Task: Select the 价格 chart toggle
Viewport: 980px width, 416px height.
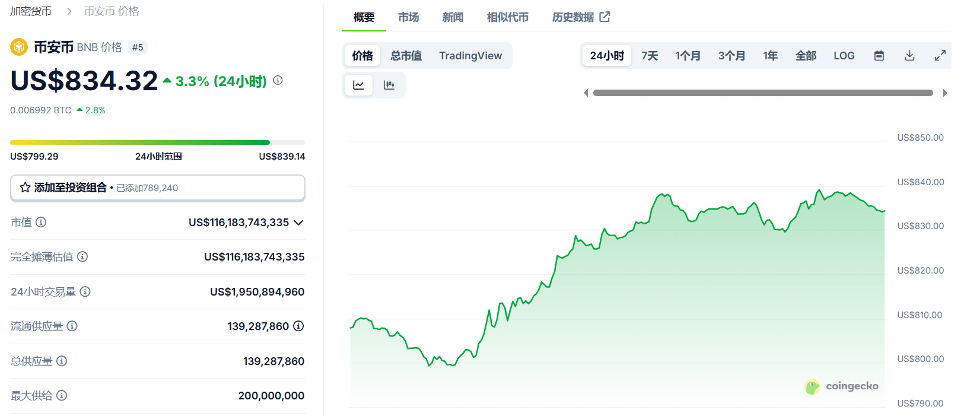Action: point(362,56)
